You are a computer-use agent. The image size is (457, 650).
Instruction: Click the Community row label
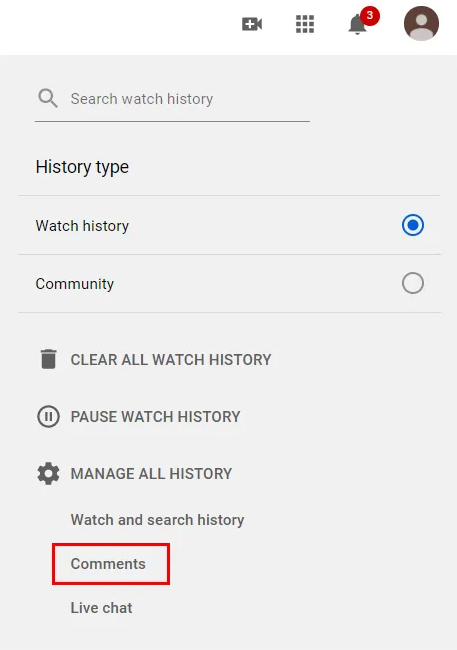[75, 284]
